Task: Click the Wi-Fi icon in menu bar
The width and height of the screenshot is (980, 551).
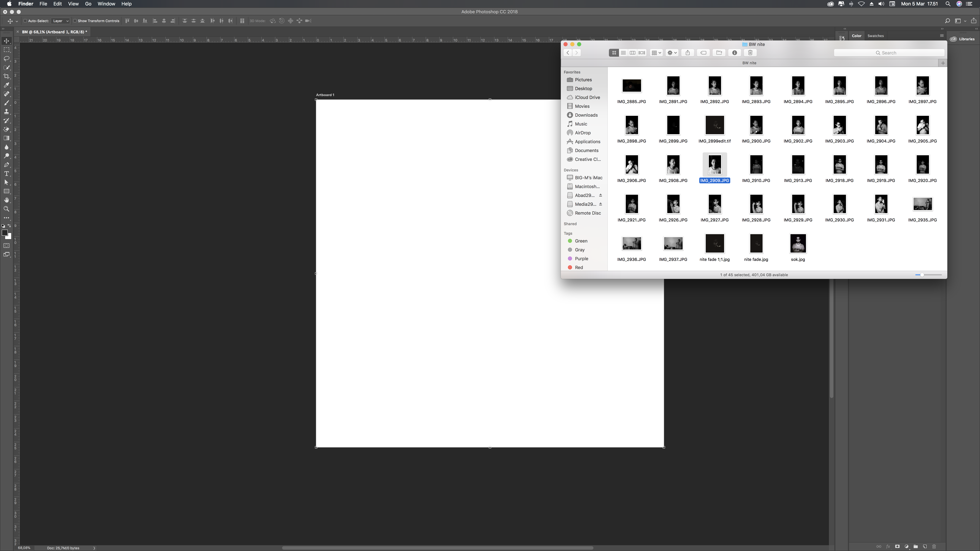Action: pos(861,4)
